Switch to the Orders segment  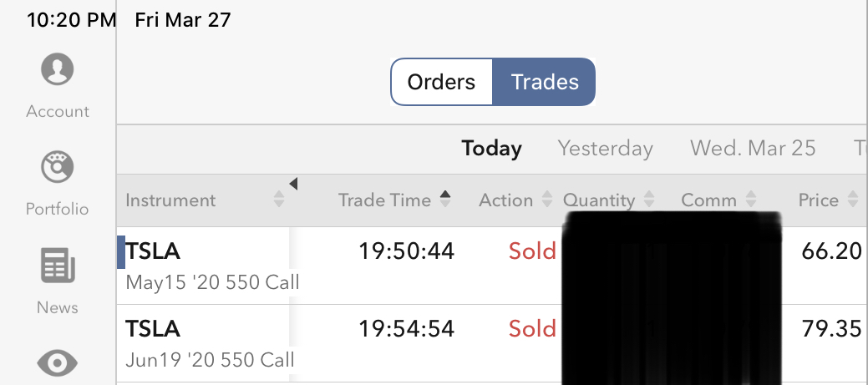(x=441, y=82)
